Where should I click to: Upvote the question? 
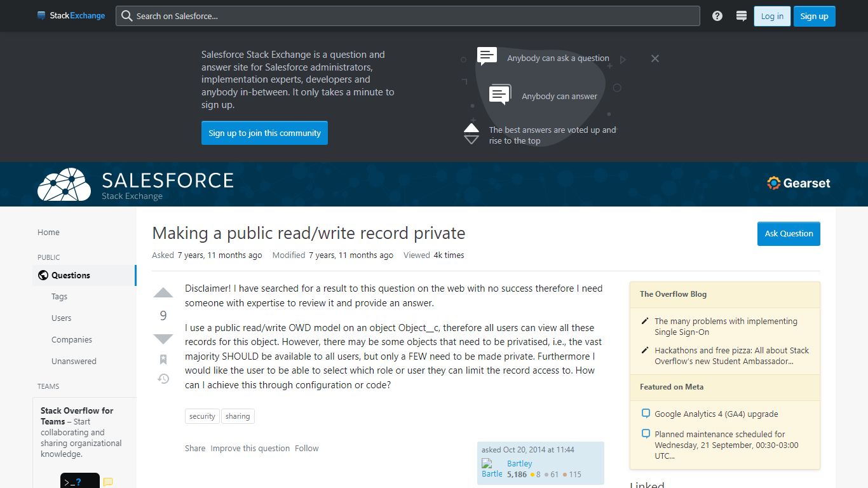click(163, 293)
